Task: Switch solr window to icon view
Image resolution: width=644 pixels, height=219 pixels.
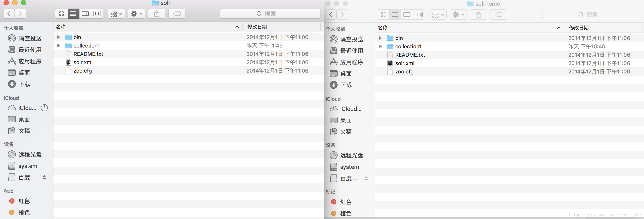Action: tap(61, 14)
